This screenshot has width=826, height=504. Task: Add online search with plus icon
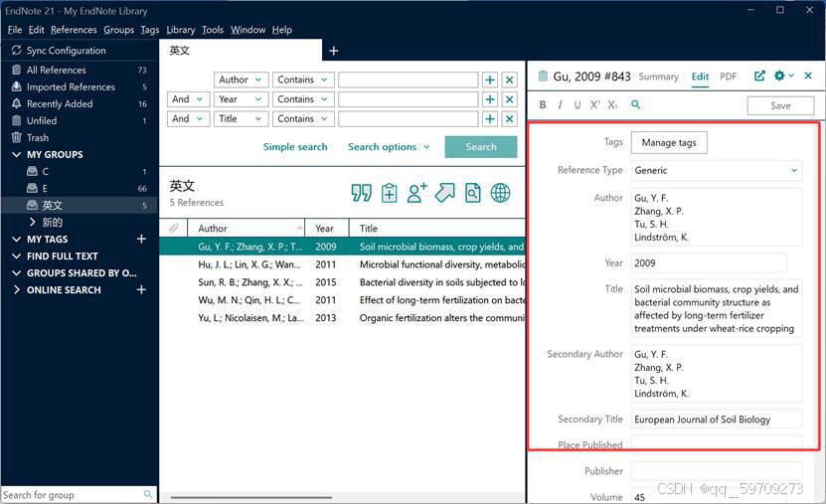[141, 289]
